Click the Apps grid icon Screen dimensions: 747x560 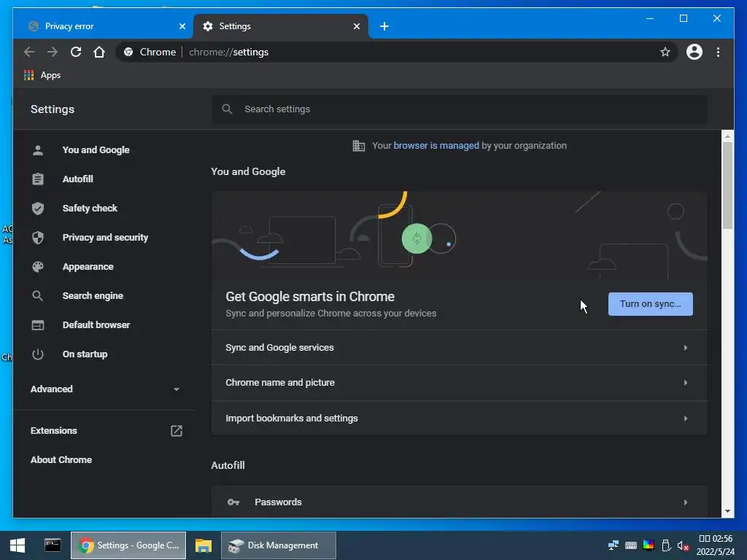tap(28, 75)
